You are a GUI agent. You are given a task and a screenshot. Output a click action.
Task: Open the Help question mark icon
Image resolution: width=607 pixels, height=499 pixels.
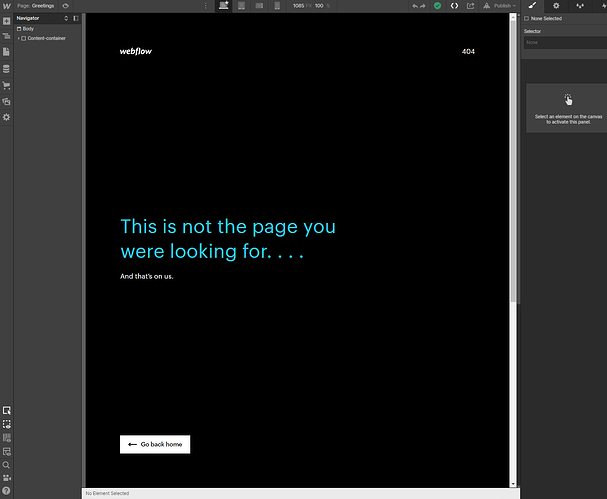7,491
